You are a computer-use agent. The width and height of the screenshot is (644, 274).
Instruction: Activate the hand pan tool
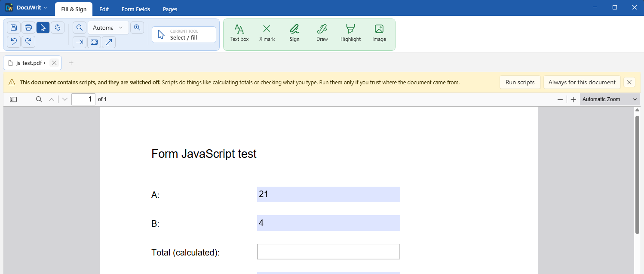(58, 28)
